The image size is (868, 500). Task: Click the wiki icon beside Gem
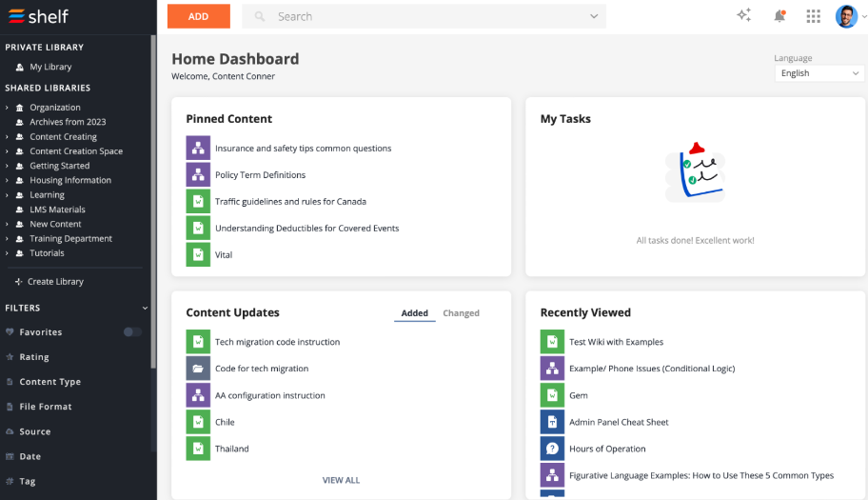click(x=552, y=395)
